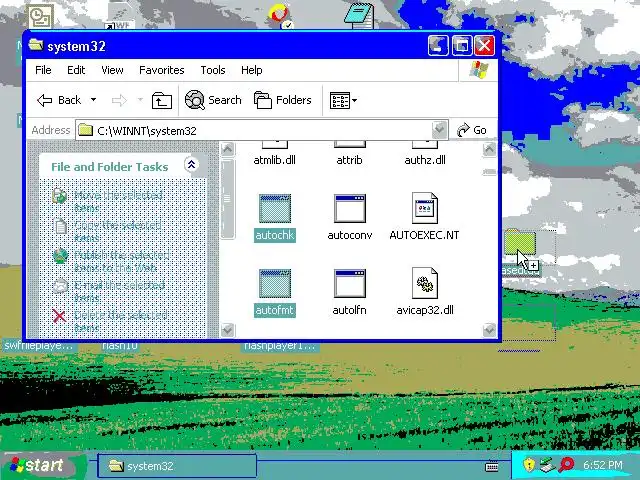Screen dimensions: 640x480
Task: Click the Go button
Action: pyautogui.click(x=471, y=130)
